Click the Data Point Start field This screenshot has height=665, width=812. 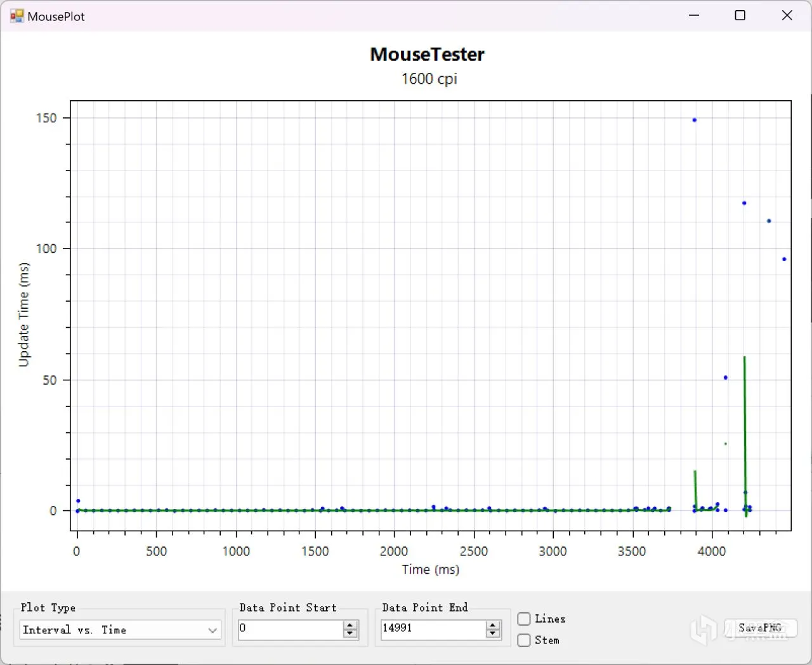click(291, 629)
